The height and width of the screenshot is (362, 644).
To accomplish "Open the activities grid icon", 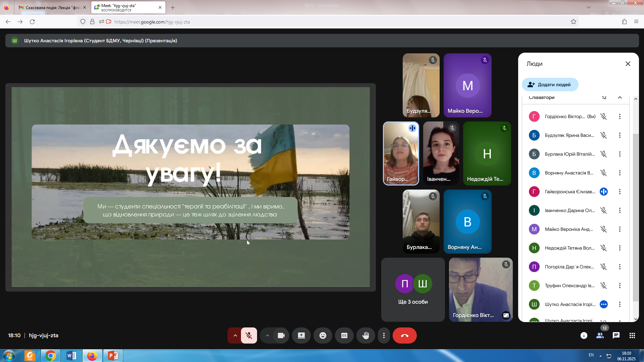I will pyautogui.click(x=632, y=335).
